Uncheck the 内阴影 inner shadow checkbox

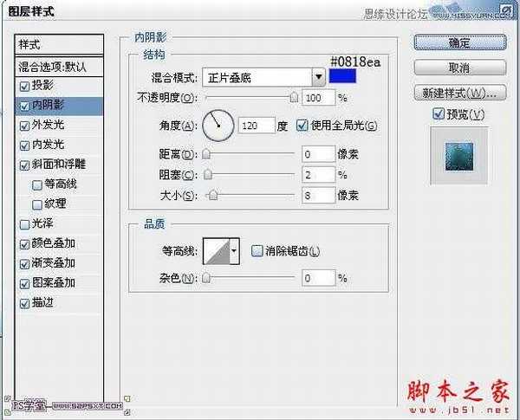(x=25, y=106)
